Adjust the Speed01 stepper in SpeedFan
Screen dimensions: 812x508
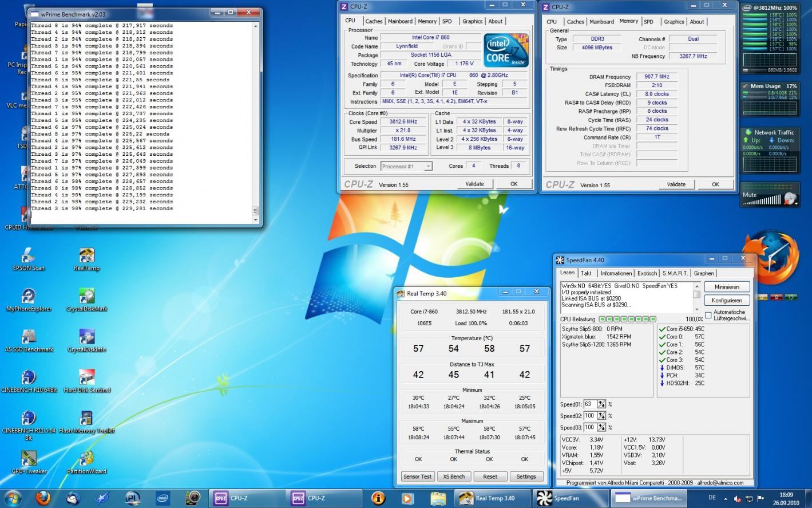pyautogui.click(x=601, y=404)
